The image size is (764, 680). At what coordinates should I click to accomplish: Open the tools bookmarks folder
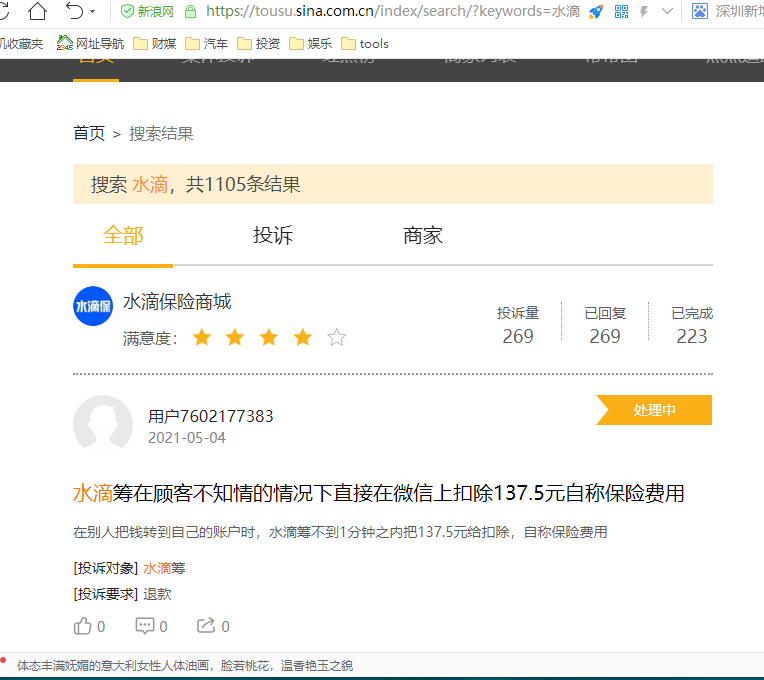click(365, 43)
